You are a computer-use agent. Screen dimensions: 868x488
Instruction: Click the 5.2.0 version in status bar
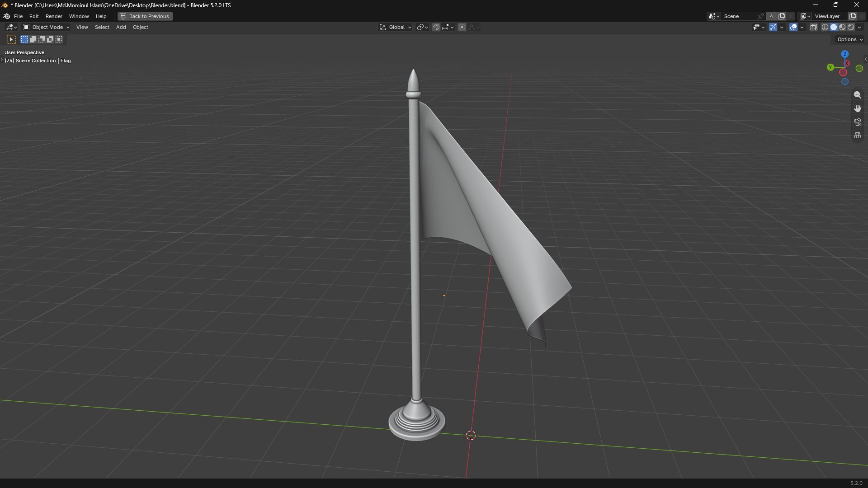click(856, 483)
